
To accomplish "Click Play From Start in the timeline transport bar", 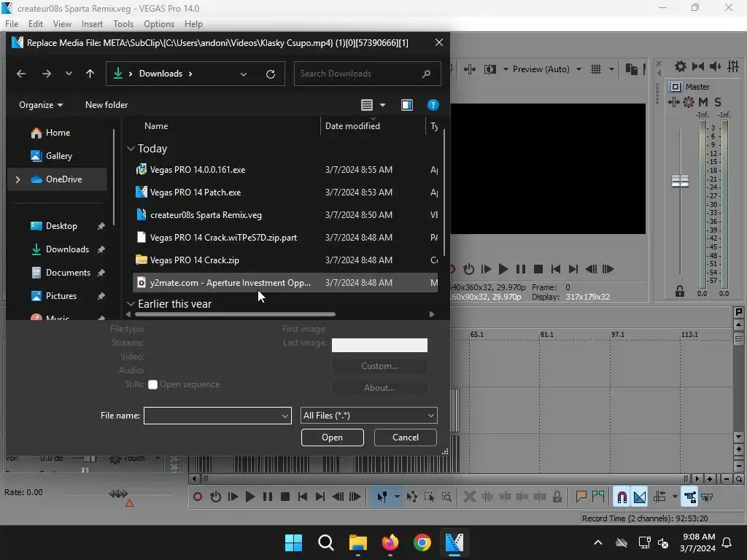I will pyautogui.click(x=233, y=497).
